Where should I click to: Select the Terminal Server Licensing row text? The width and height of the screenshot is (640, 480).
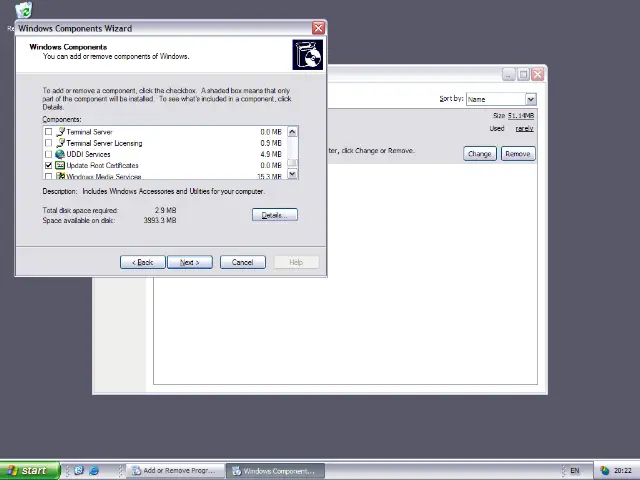(x=104, y=143)
